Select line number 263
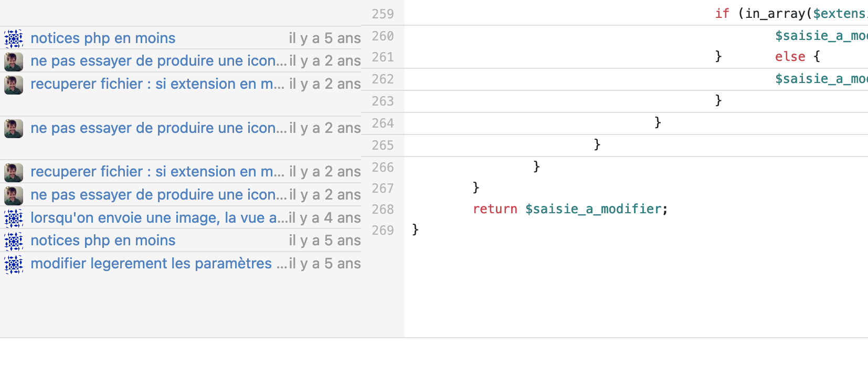Image resolution: width=868 pixels, height=375 pixels. [383, 101]
